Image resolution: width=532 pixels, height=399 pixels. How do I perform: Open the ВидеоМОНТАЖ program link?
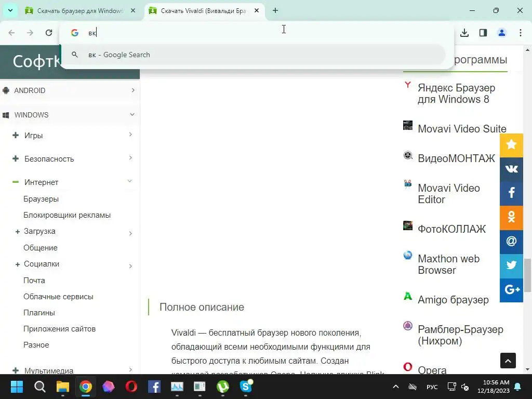coord(456,158)
